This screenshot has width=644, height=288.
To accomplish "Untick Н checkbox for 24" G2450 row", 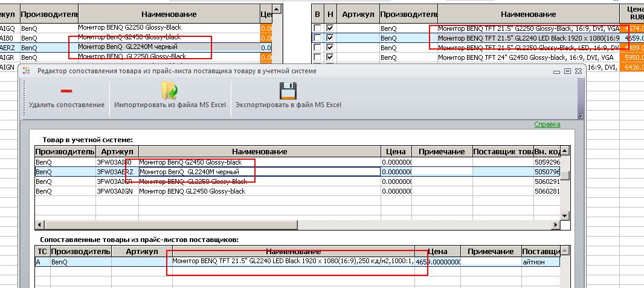I will [x=330, y=57].
